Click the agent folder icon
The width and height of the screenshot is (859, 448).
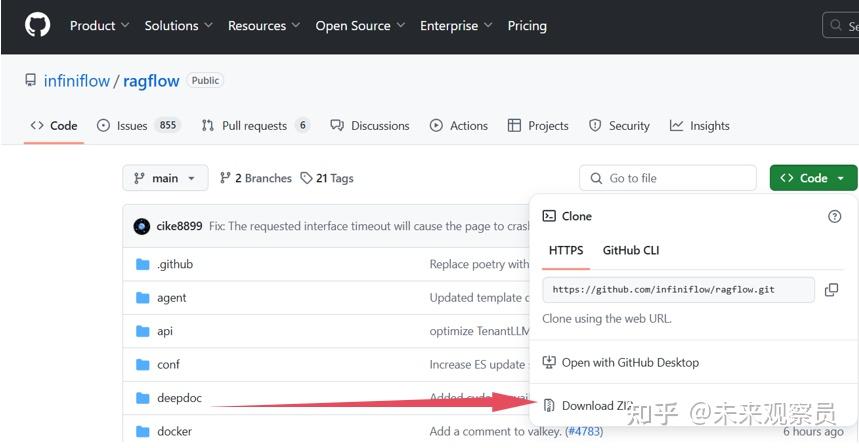click(x=142, y=298)
